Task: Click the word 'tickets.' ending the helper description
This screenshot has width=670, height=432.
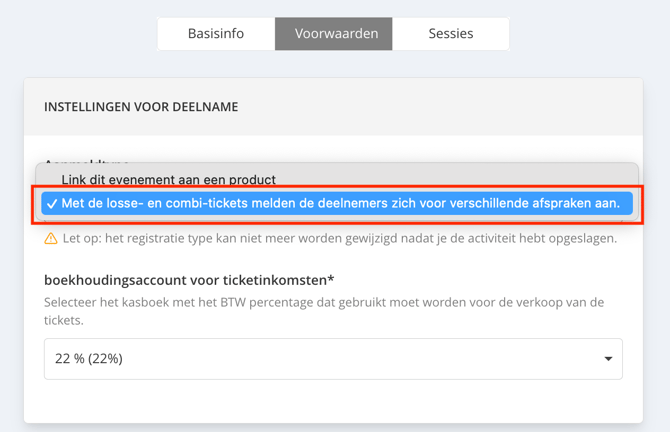Action: click(x=64, y=320)
